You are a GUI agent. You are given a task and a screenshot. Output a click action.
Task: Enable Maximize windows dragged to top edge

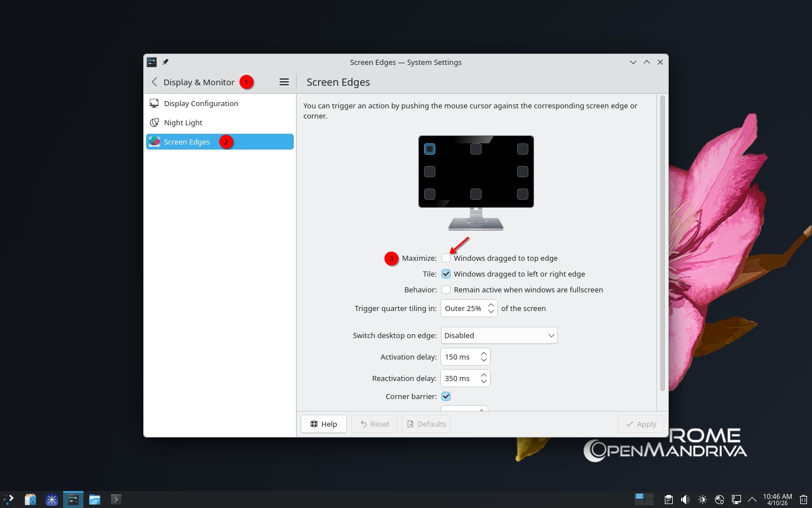click(x=446, y=258)
